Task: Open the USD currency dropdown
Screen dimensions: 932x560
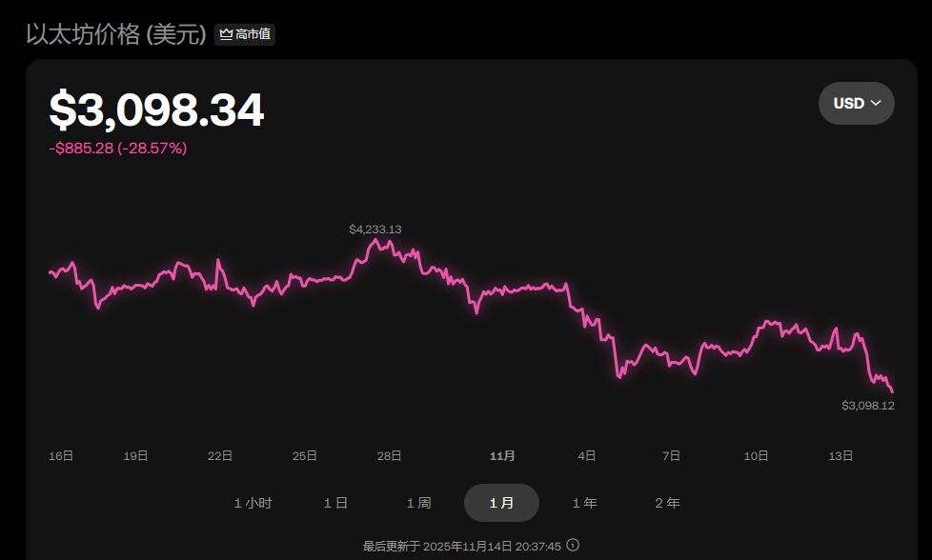Action: pos(856,103)
